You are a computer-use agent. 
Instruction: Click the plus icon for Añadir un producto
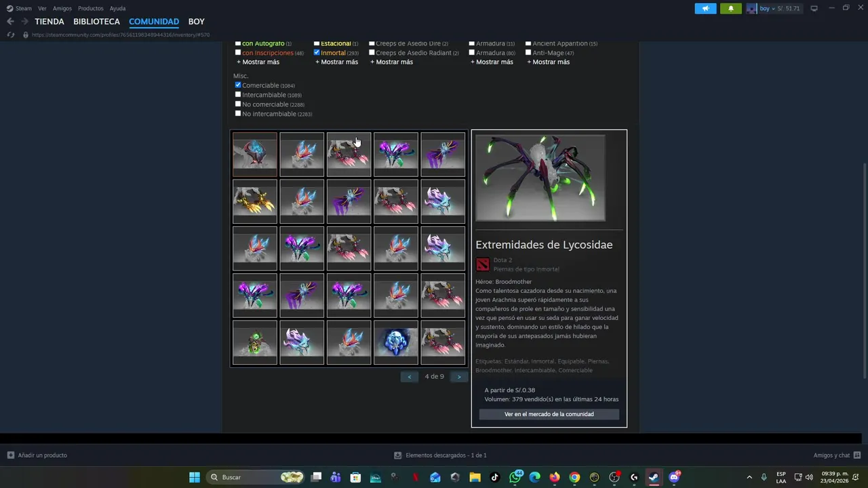(x=10, y=455)
